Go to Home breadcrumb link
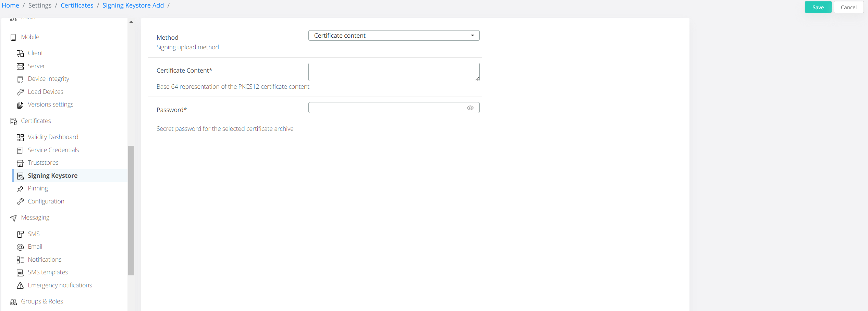868x311 pixels. 10,5
